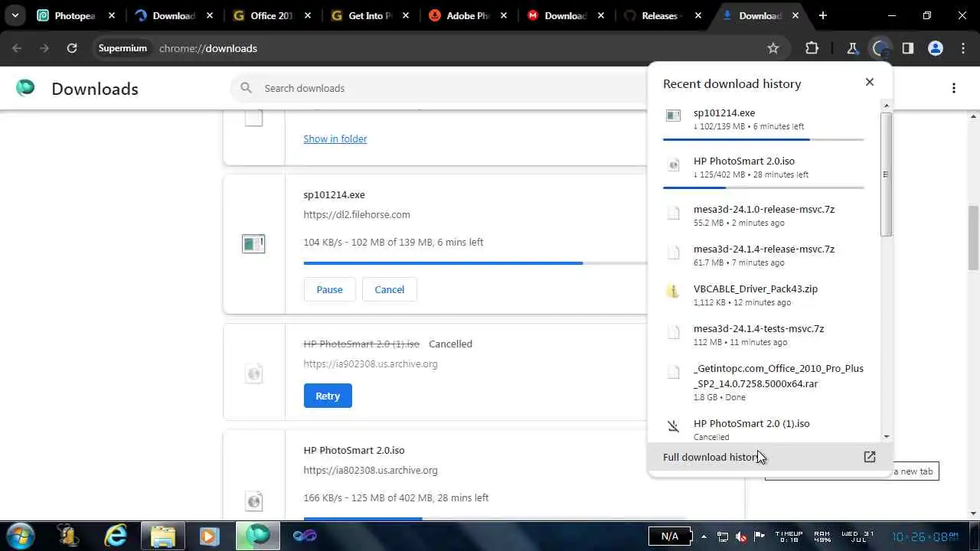The height and width of the screenshot is (551, 980).
Task: Click muted volume tray icon
Action: click(741, 536)
